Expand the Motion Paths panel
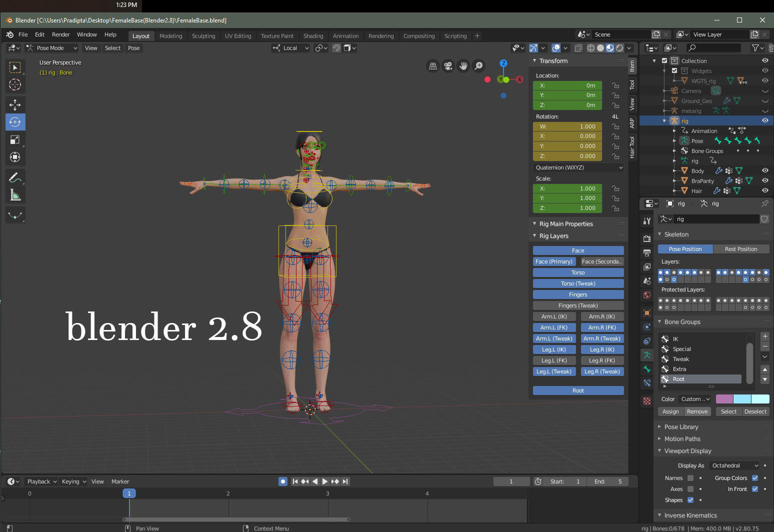Image resolution: width=774 pixels, height=532 pixels. (682, 439)
